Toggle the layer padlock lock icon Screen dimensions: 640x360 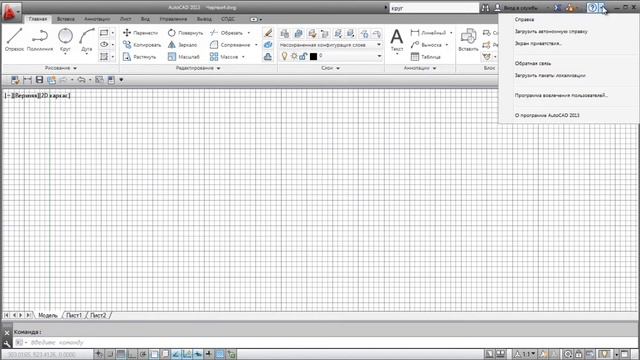[x=303, y=56]
